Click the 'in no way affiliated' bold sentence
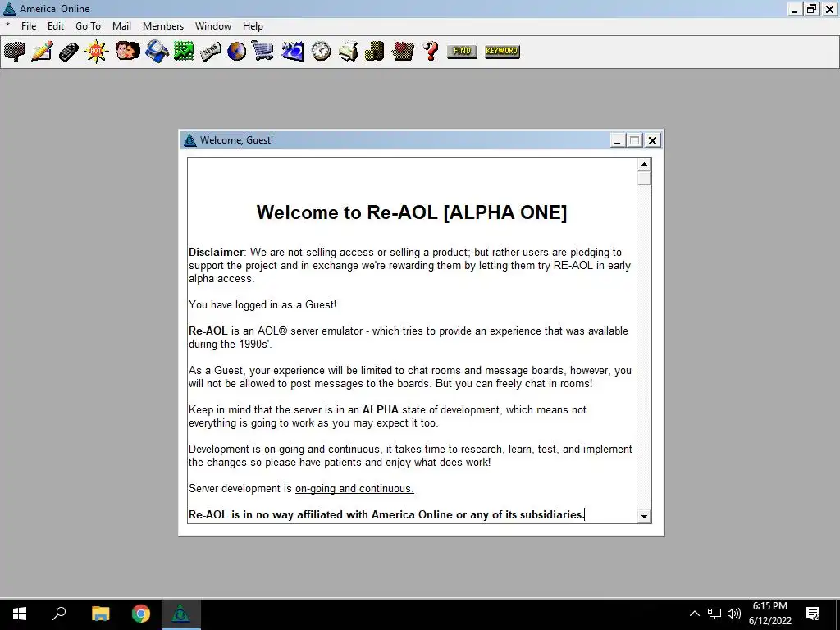The width and height of the screenshot is (840, 630). pyautogui.click(x=387, y=515)
